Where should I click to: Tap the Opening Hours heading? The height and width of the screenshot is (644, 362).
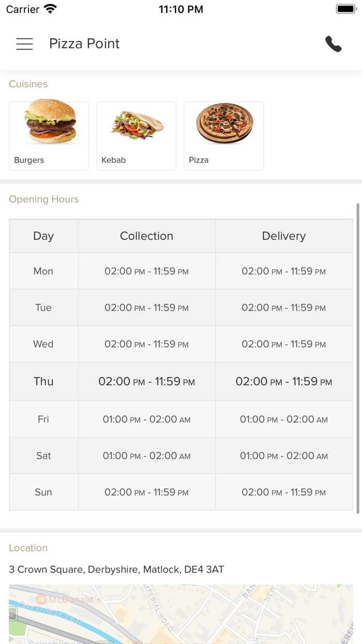(44, 199)
